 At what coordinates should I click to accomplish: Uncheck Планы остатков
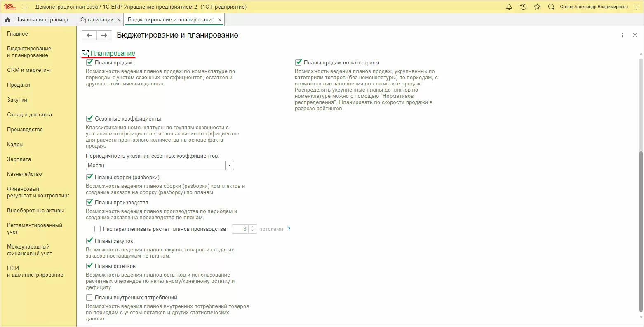click(x=89, y=266)
